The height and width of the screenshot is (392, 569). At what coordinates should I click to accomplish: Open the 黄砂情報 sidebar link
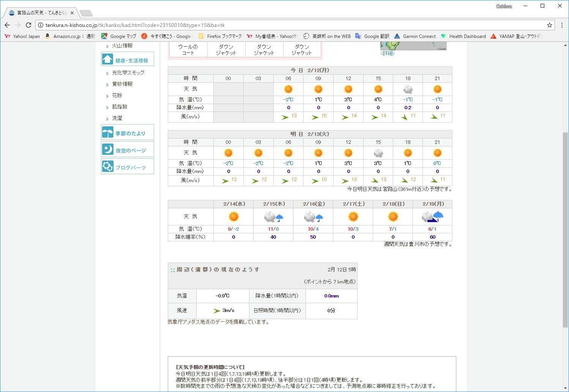[x=122, y=84]
